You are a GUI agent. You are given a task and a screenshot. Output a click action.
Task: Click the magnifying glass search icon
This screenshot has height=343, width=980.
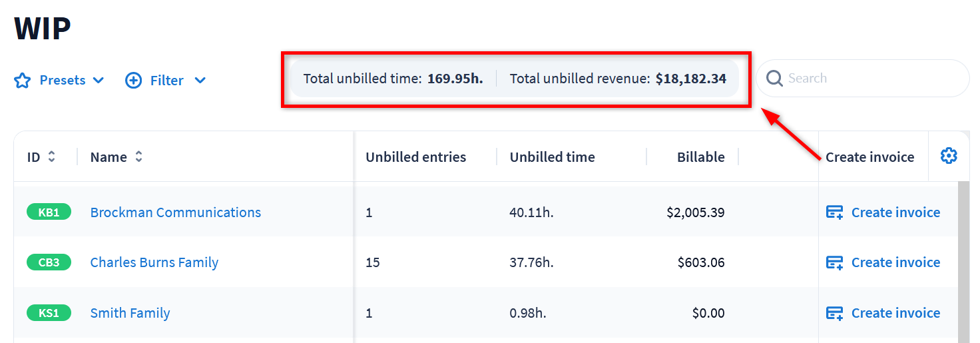(774, 79)
